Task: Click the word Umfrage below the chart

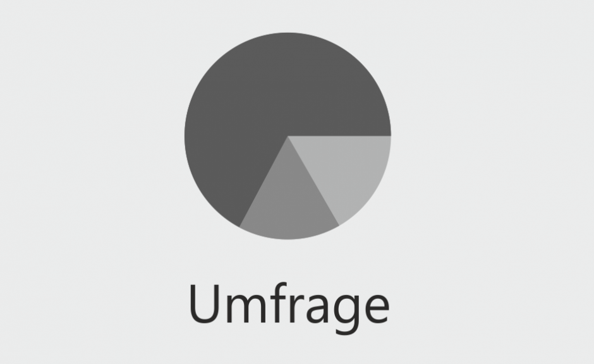Action: coord(289,308)
